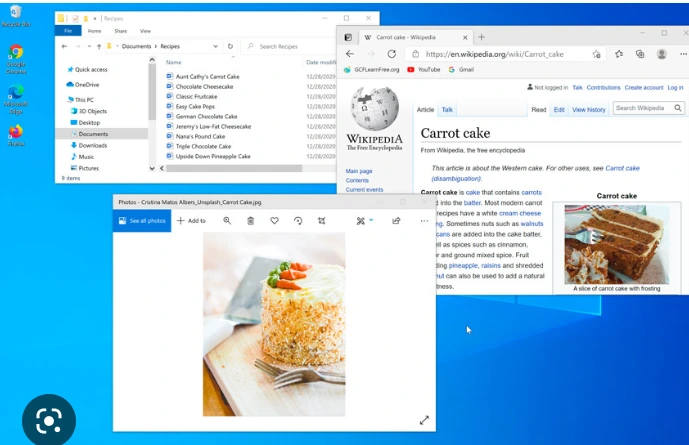The height and width of the screenshot is (445, 689).
Task: Click Contributions link on Wikipedia
Action: 603,87
